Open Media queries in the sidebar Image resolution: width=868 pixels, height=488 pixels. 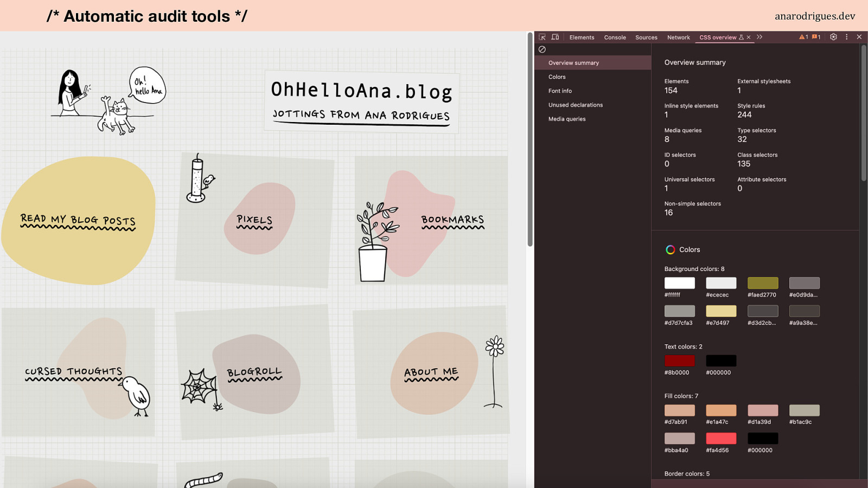click(x=592, y=119)
